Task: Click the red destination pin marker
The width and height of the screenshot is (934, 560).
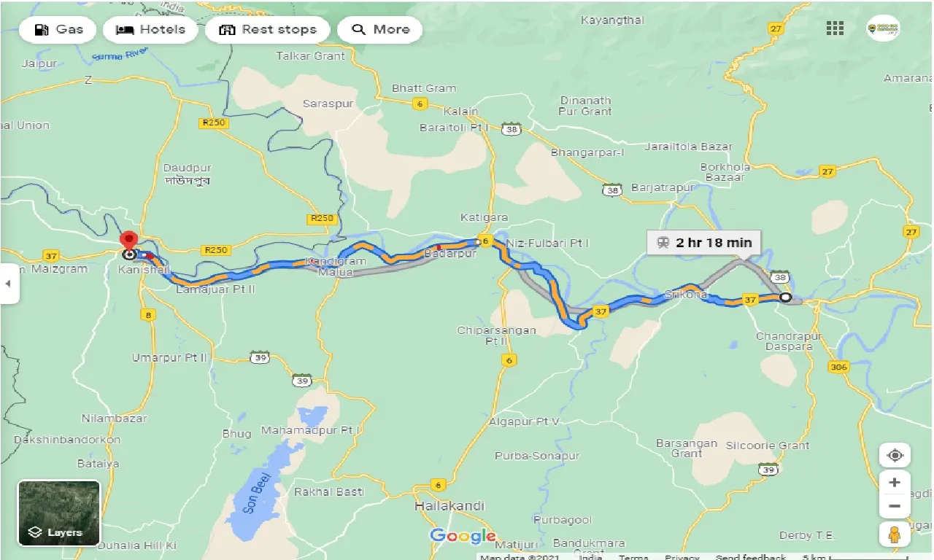Action: coord(129,241)
